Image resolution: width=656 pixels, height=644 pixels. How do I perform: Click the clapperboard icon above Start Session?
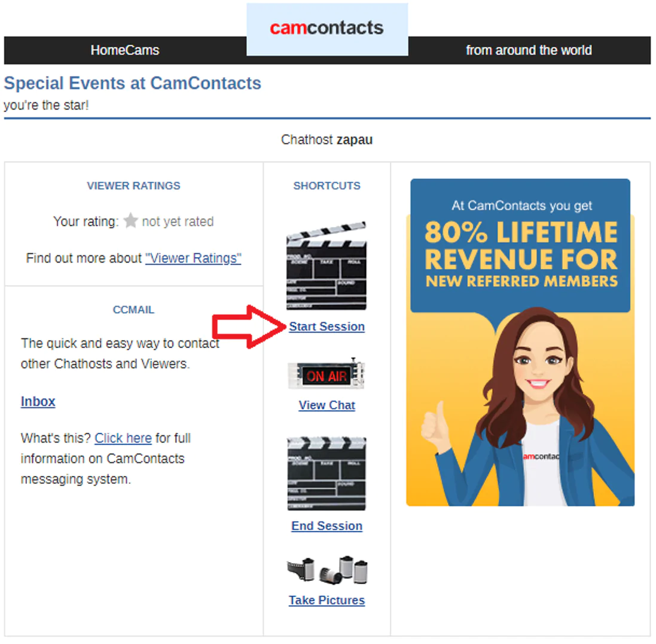pyautogui.click(x=327, y=266)
